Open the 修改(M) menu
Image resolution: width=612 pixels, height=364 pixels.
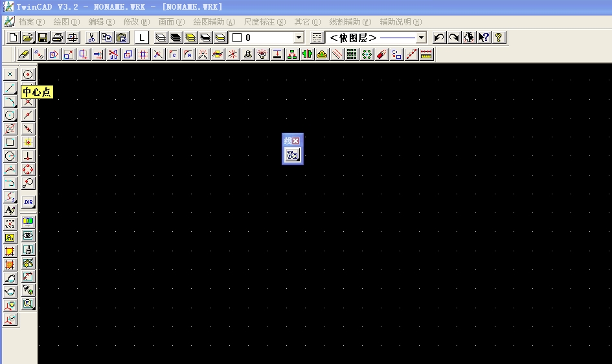137,22
